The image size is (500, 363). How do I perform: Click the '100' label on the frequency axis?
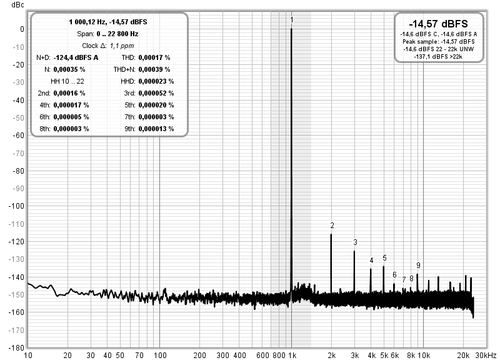click(160, 355)
